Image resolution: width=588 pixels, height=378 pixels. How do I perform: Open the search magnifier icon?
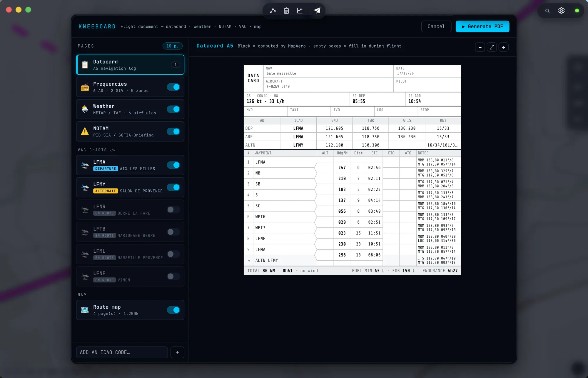[547, 11]
